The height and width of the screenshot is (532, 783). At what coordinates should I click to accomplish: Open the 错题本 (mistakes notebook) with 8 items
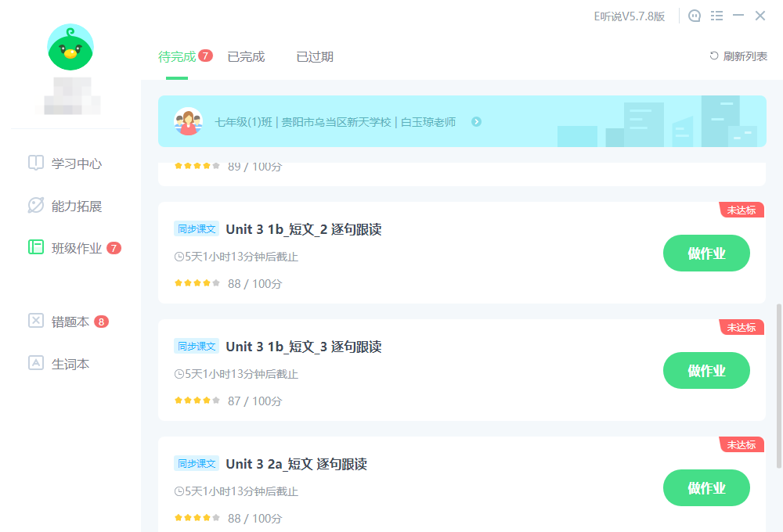(59, 321)
